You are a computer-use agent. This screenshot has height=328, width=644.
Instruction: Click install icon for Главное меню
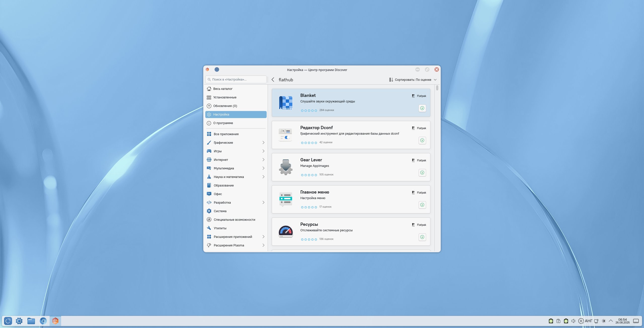coord(422,205)
